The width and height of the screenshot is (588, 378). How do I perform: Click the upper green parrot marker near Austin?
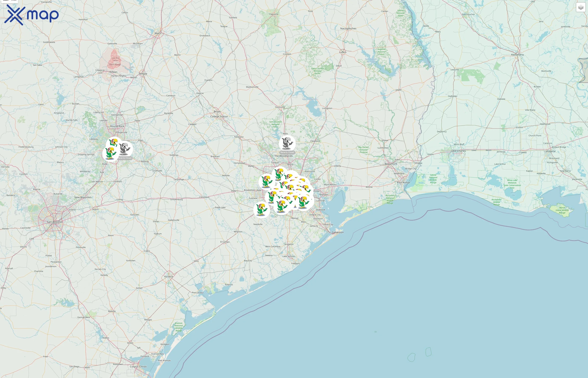tap(114, 142)
